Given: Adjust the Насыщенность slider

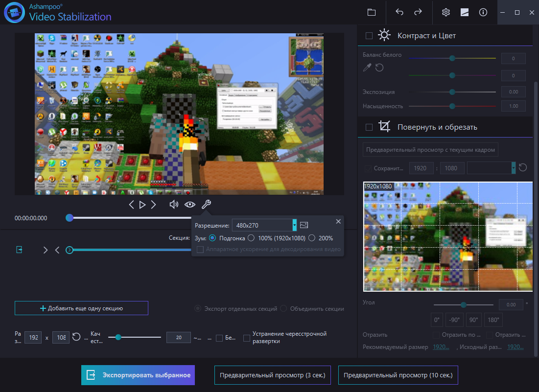Looking at the screenshot, I should pyautogui.click(x=452, y=106).
